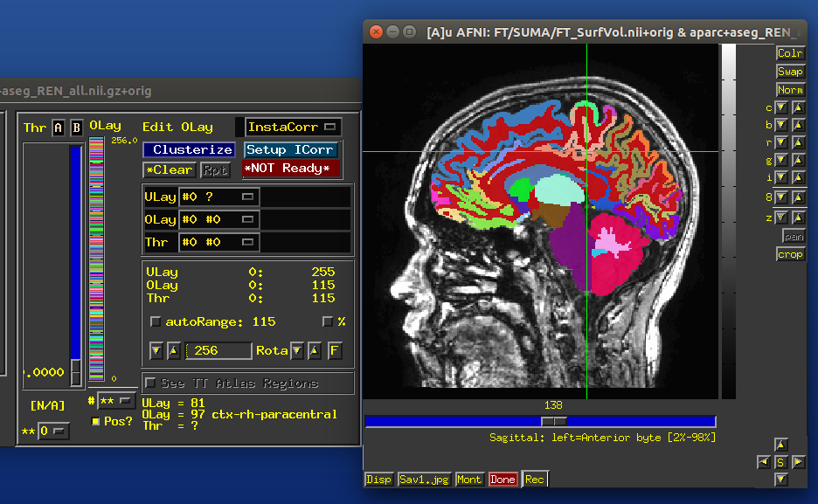Screen dimensions: 818x504
Task: Open the Thr sub-brick #0 #0 selector
Action: coord(218,242)
